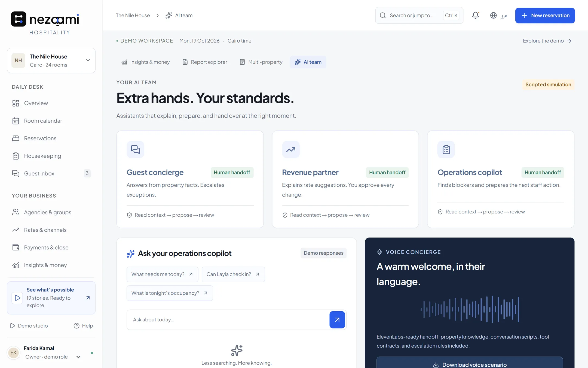Click the New reservation button
588x368 pixels.
545,16
